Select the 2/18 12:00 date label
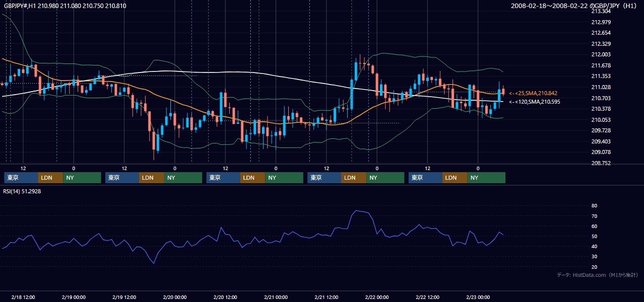This screenshot has width=644, height=302. (23, 297)
